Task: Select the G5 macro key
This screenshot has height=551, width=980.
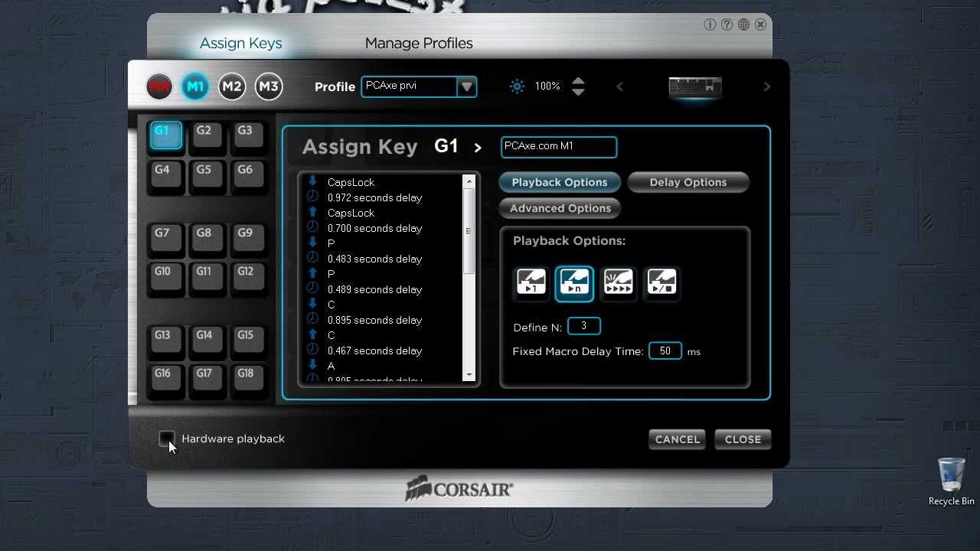Action: [x=207, y=174]
